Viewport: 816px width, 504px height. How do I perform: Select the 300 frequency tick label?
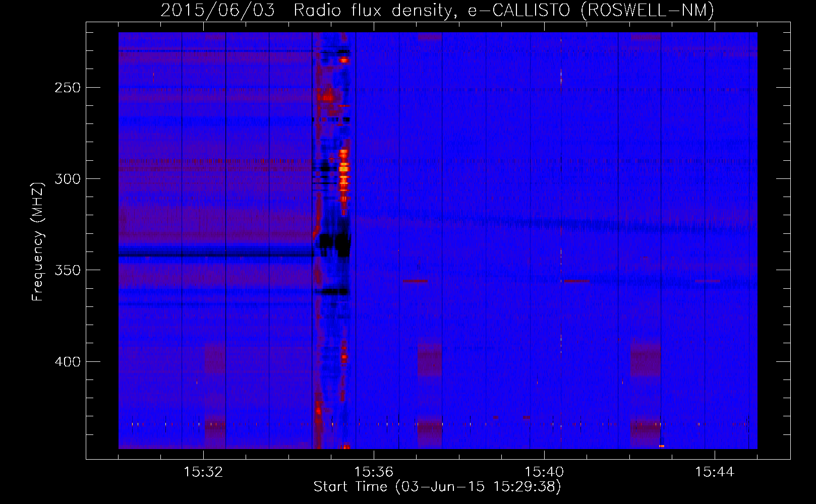[x=68, y=179]
